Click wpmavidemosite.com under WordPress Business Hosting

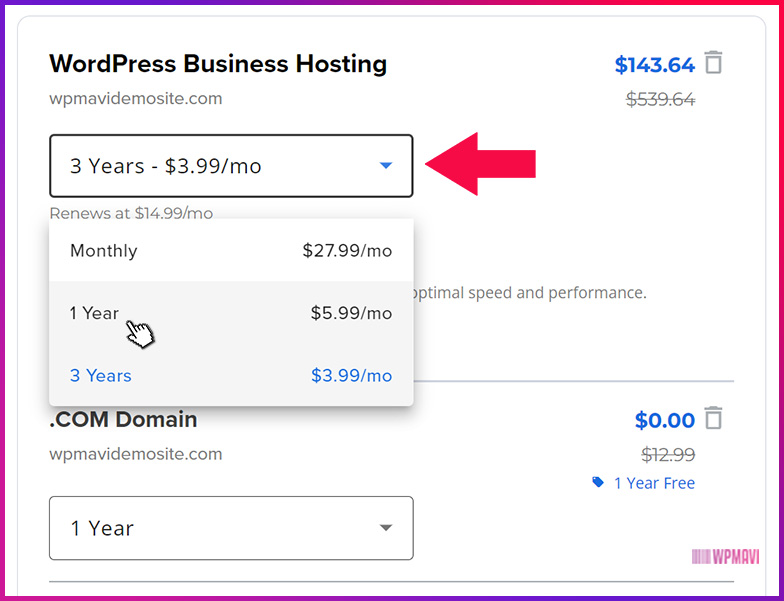[136, 98]
